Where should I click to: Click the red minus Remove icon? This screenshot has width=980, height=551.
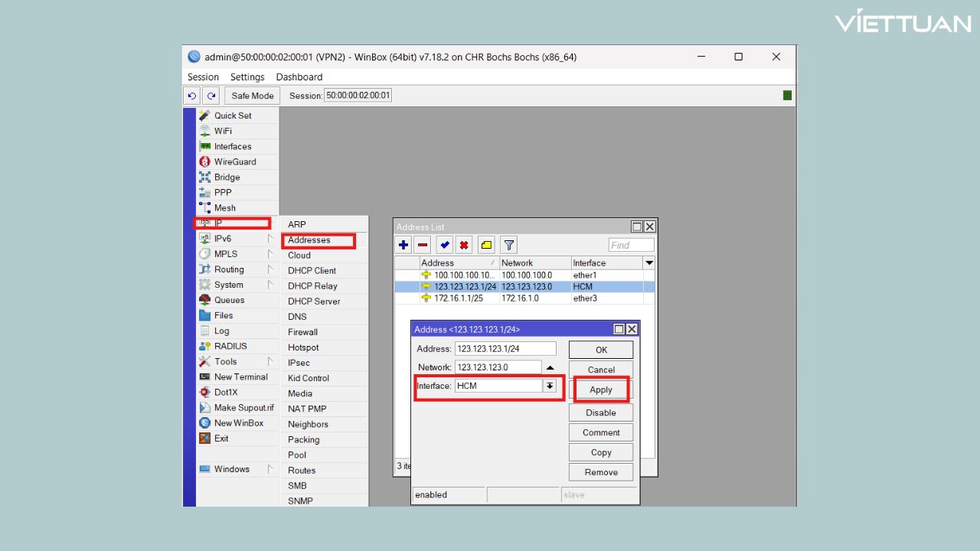(x=423, y=245)
